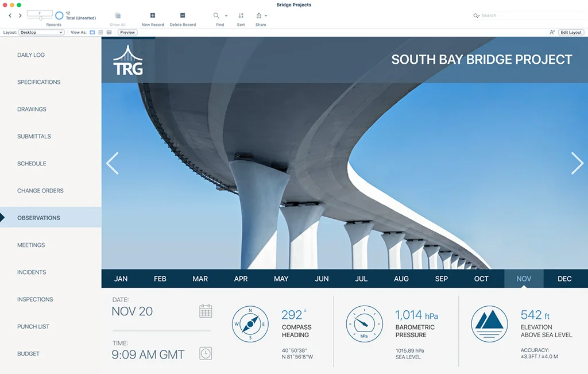Select the MAR month tab
The height and width of the screenshot is (374, 588).
coord(200,279)
